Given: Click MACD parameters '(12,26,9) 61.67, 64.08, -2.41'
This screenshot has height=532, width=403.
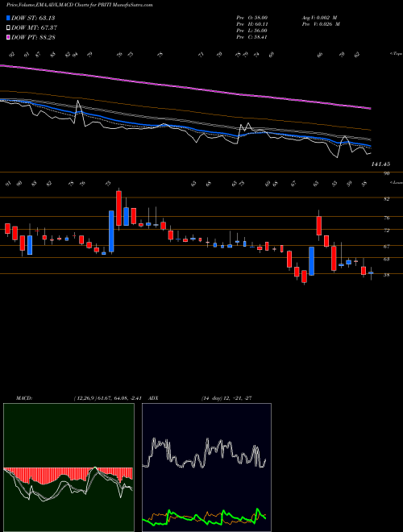Looking at the screenshot, I should click(107, 398).
